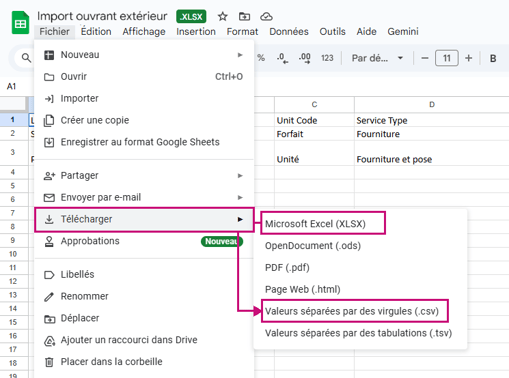Expand the Télécharger submenu
This screenshot has width=509, height=378.
[144, 219]
